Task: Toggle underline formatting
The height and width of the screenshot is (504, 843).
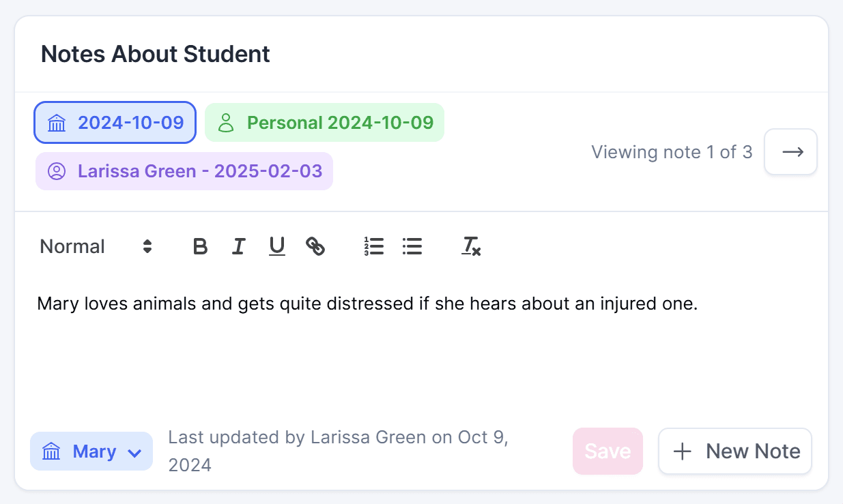Action: (276, 246)
